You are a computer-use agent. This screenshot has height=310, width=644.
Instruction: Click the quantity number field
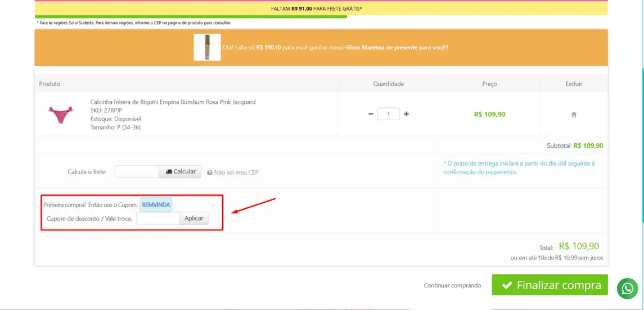pos(389,114)
